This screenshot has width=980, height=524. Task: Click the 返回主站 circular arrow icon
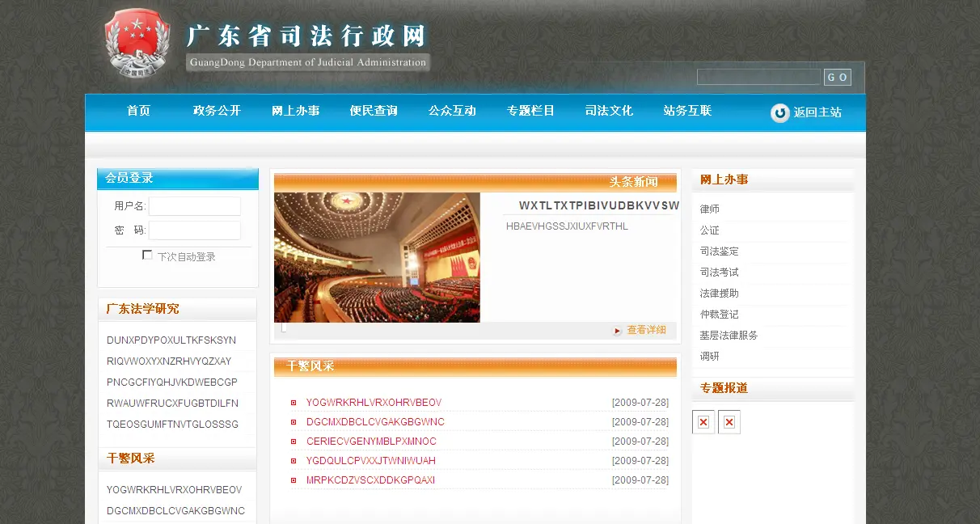pos(779,113)
